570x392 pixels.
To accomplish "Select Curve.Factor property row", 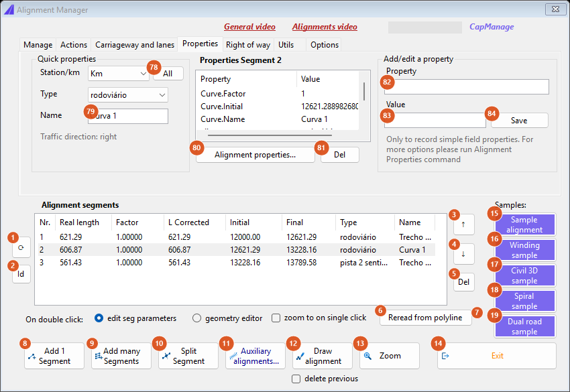I will 279,94.
